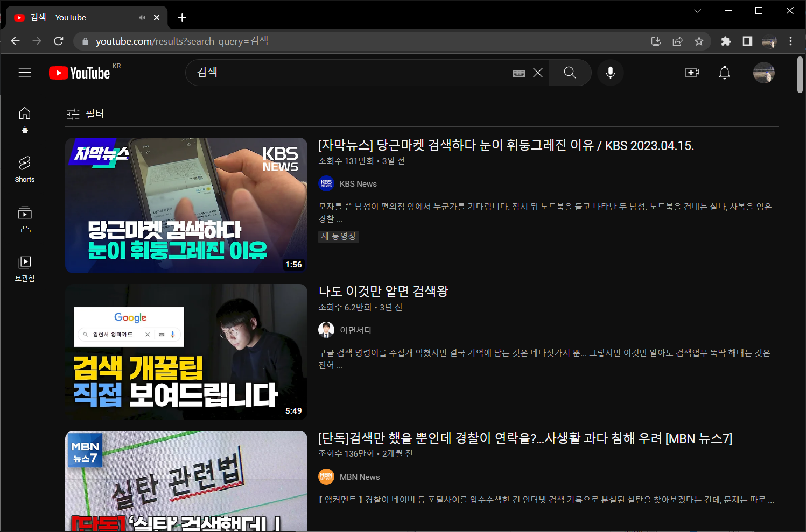The height and width of the screenshot is (532, 806).
Task: Open 구독 (Subscriptions) in sidebar
Action: [x=24, y=218]
